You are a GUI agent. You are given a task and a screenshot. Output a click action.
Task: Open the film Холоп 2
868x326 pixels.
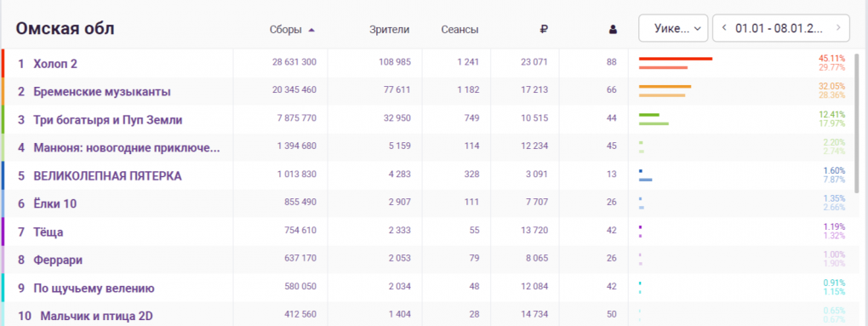click(55, 64)
